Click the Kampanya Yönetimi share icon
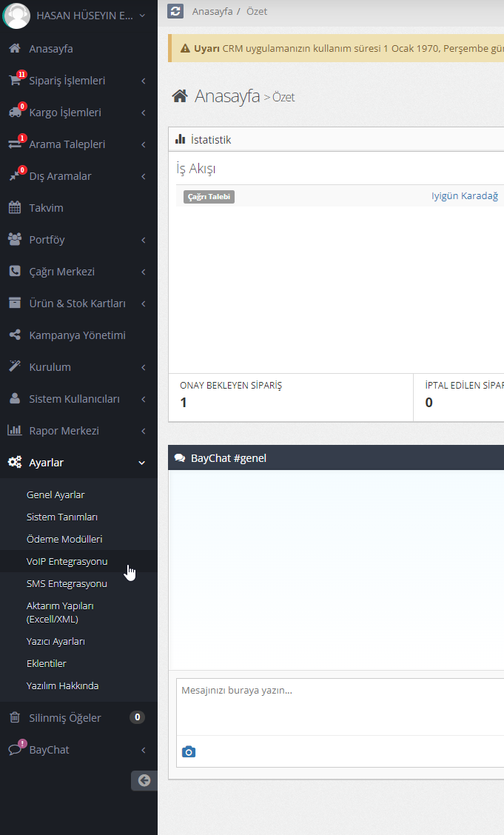Image resolution: width=504 pixels, height=835 pixels. [15, 335]
